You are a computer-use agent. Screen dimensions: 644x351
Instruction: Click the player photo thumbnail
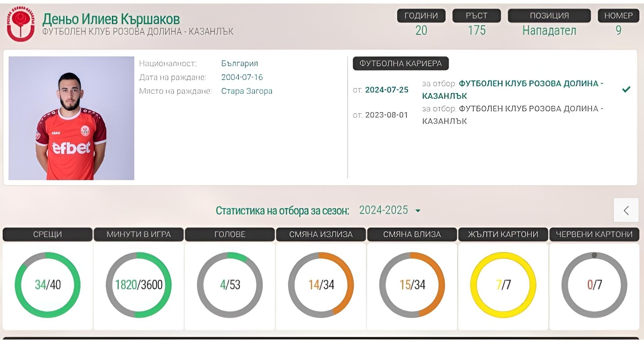(x=71, y=118)
